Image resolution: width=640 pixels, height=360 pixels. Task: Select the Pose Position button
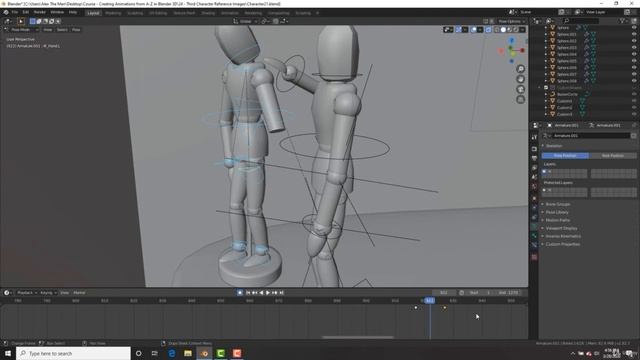point(565,156)
